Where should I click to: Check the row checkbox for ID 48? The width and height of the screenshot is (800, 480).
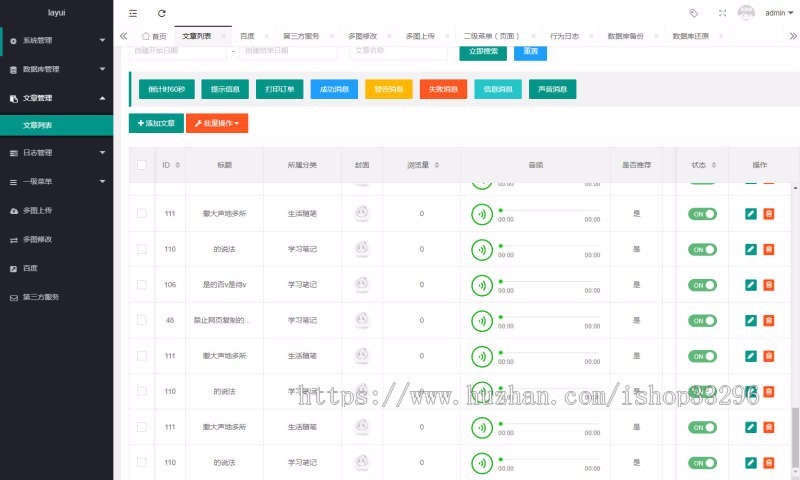tap(142, 320)
